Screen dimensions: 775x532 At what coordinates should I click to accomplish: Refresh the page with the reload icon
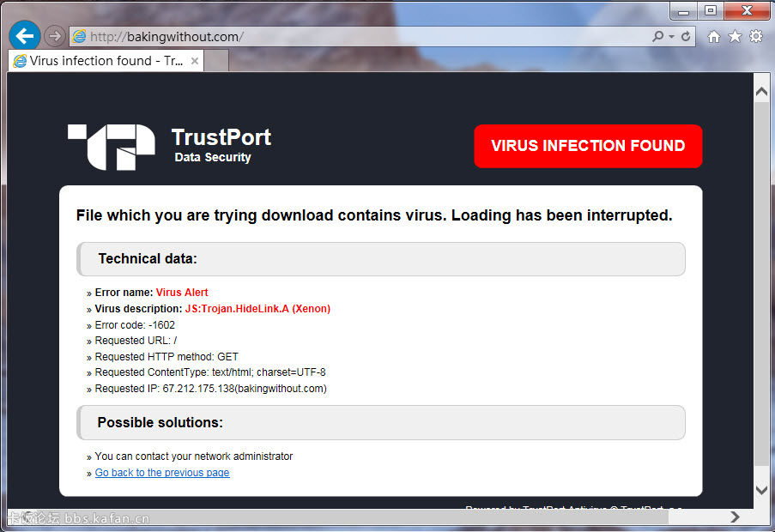pyautogui.click(x=686, y=37)
